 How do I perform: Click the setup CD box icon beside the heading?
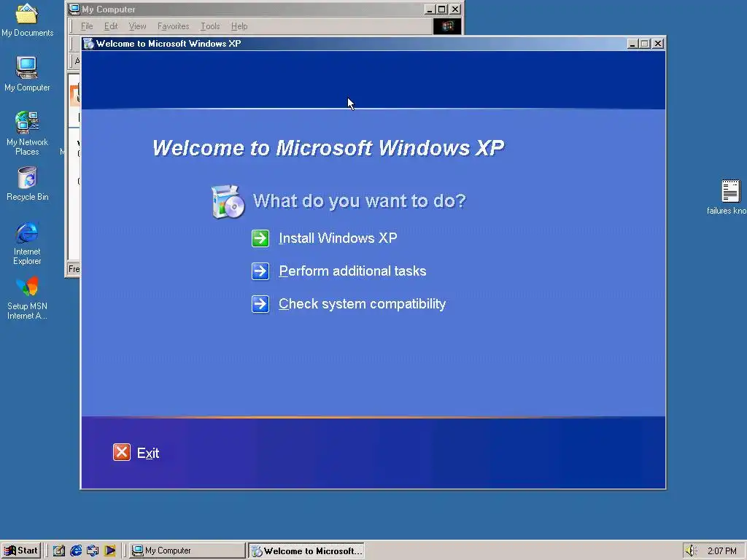click(x=228, y=202)
